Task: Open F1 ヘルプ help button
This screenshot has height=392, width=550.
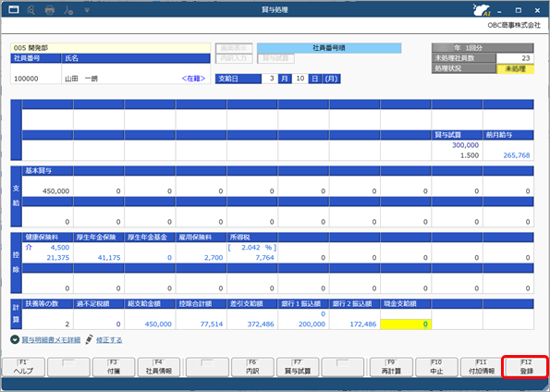Action: tap(23, 367)
